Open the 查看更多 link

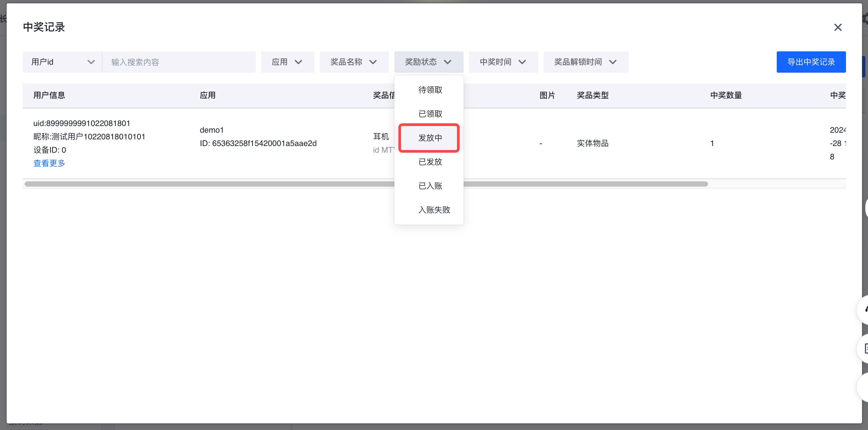(x=49, y=163)
